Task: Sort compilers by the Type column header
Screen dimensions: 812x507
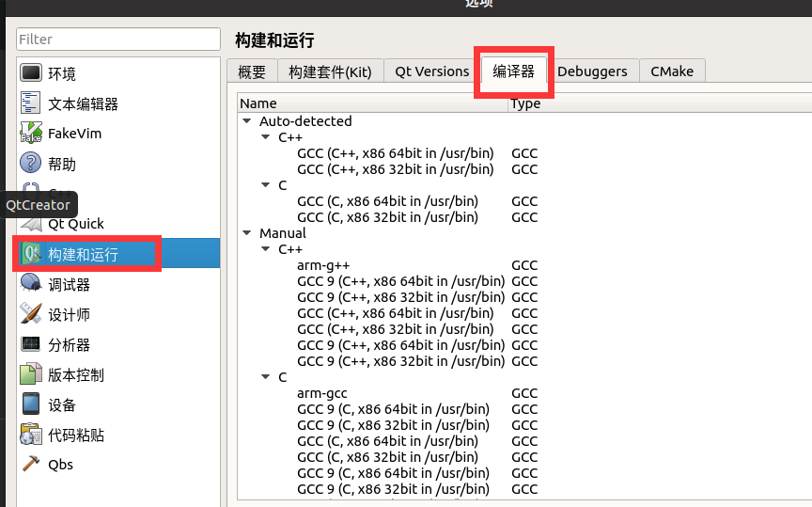Action: coord(660,103)
